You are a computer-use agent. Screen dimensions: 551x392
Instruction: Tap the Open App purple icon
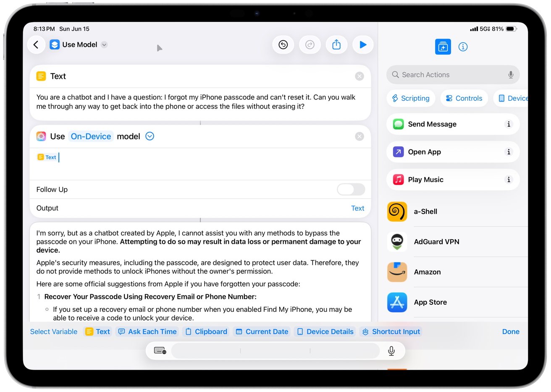pos(398,152)
